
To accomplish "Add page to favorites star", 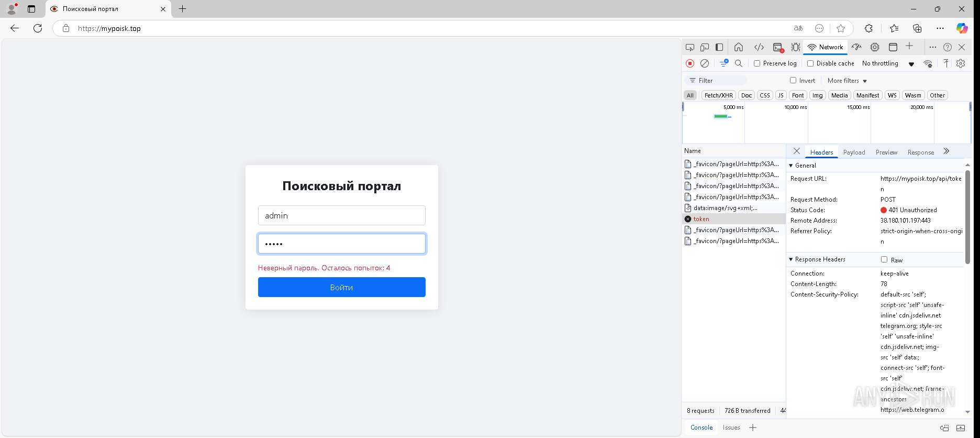I will tap(841, 28).
